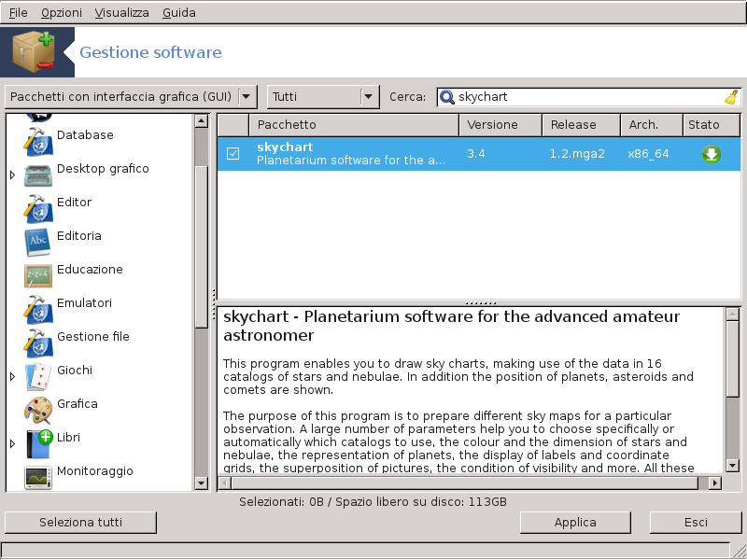Screen dimensions: 747x560
Task: Select the Gestione file category label
Action: (x=93, y=337)
